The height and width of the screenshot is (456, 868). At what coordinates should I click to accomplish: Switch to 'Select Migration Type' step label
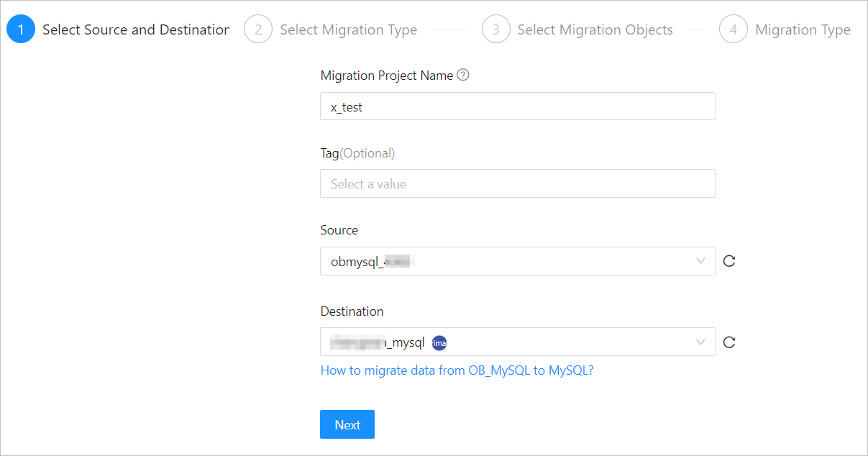pyautogui.click(x=348, y=29)
